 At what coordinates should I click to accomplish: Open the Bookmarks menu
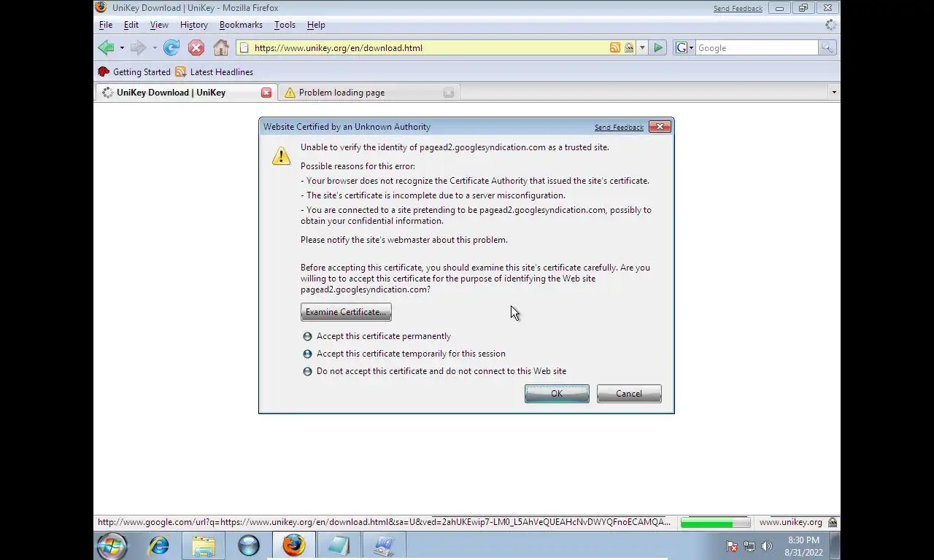click(241, 25)
